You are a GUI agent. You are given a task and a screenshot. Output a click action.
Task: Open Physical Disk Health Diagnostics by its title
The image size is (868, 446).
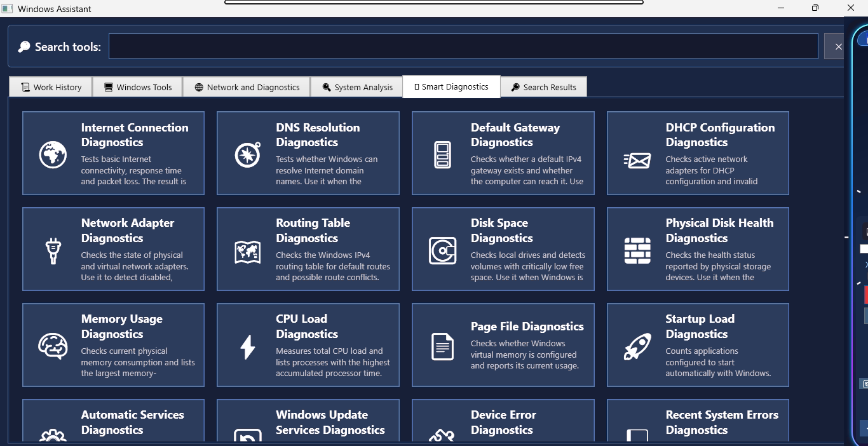(x=719, y=231)
